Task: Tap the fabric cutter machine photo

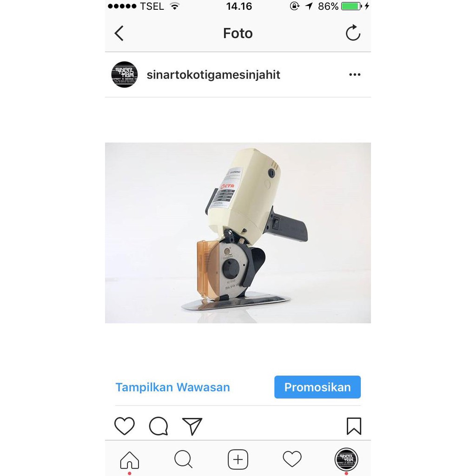Action: 238,233
